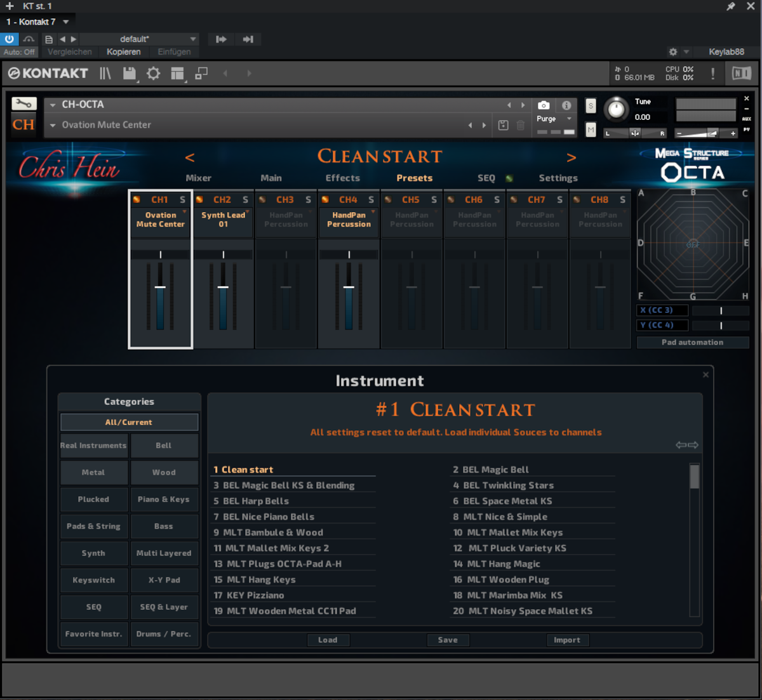This screenshot has width=762, height=700.
Task: Click the Pad automation button
Action: pyautogui.click(x=693, y=343)
